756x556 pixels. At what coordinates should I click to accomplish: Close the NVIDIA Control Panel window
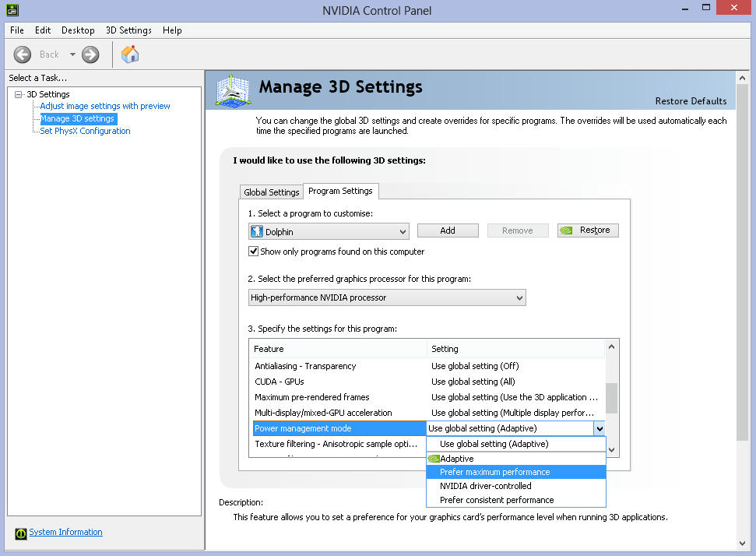734,8
